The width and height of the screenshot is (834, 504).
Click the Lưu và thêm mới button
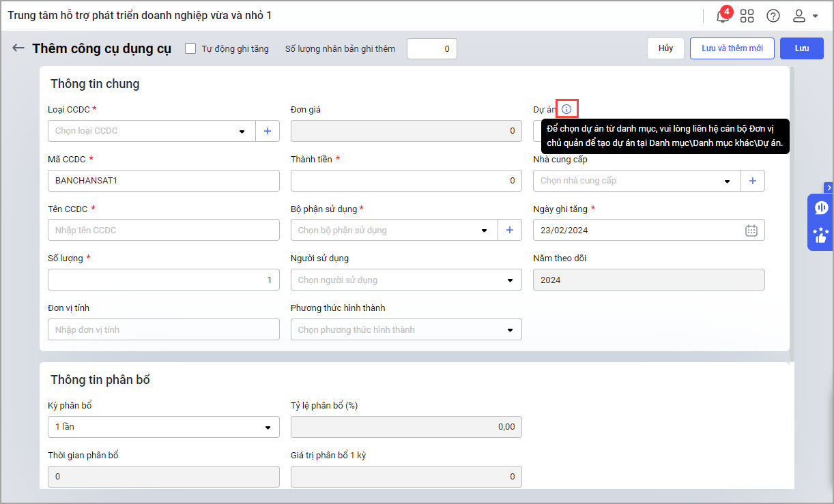[x=732, y=48]
